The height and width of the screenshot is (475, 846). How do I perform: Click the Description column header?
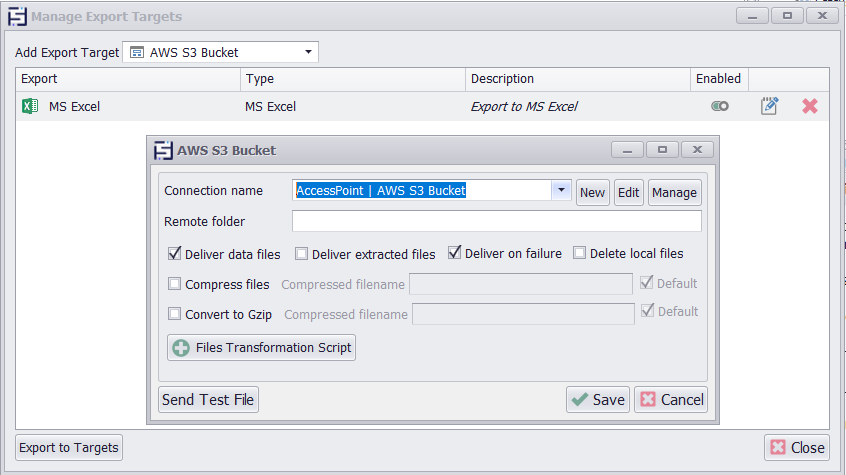(x=578, y=79)
